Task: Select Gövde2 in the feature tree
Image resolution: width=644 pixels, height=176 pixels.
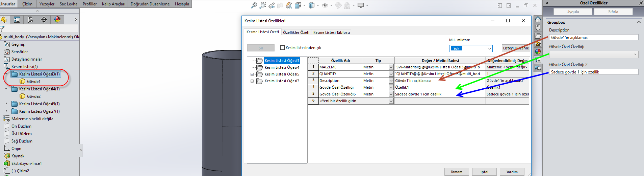Action: tap(33, 96)
